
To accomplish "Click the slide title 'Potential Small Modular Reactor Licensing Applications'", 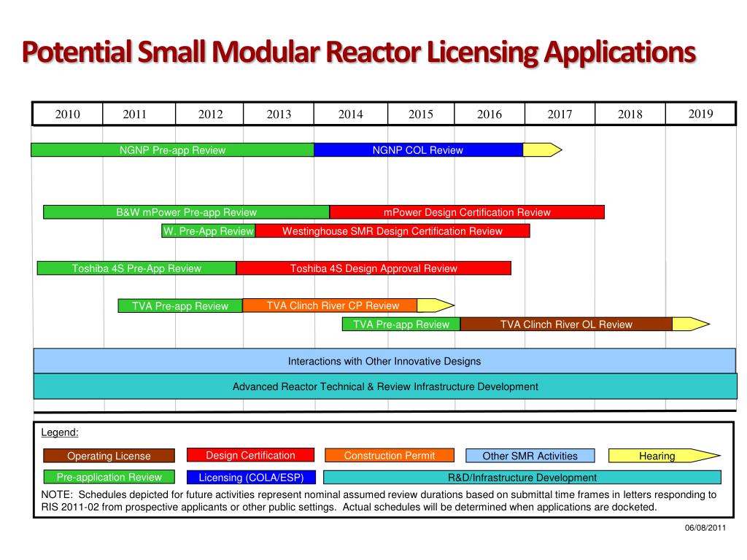I will click(x=359, y=52).
